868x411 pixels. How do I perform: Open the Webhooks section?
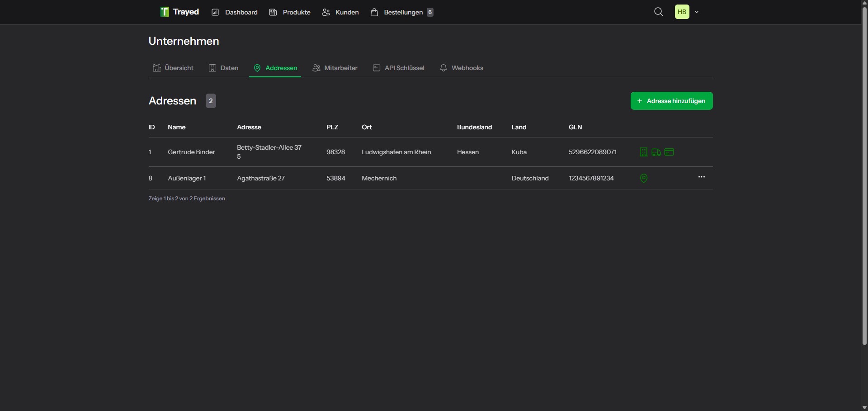point(462,68)
